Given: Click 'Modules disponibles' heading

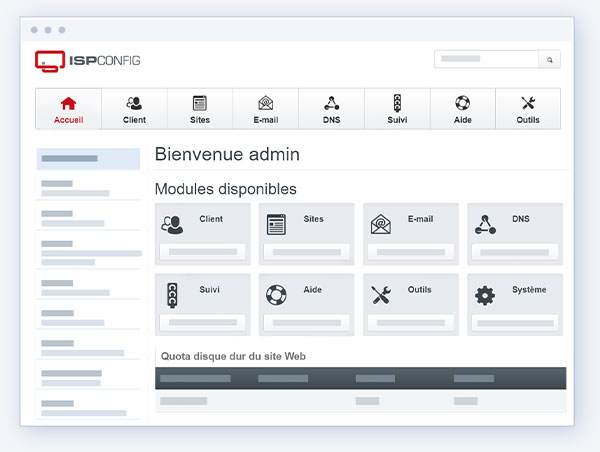Looking at the screenshot, I should [226, 189].
